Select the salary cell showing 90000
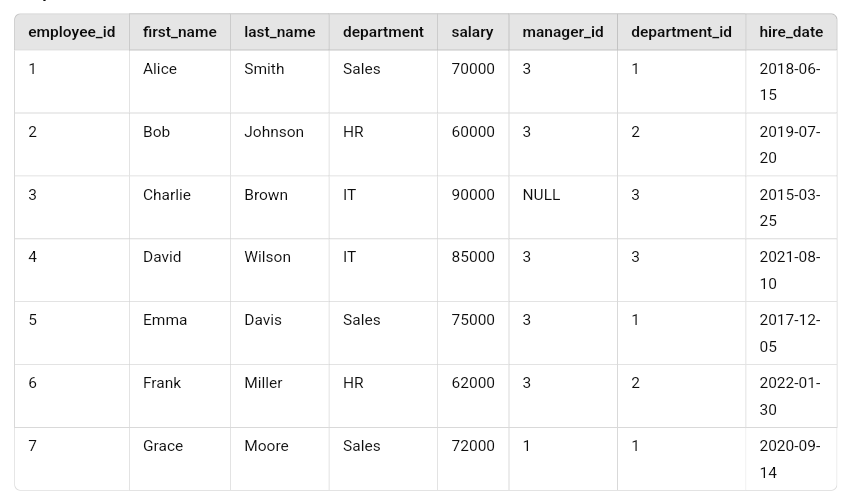The height and width of the screenshot is (499, 846). (x=473, y=195)
